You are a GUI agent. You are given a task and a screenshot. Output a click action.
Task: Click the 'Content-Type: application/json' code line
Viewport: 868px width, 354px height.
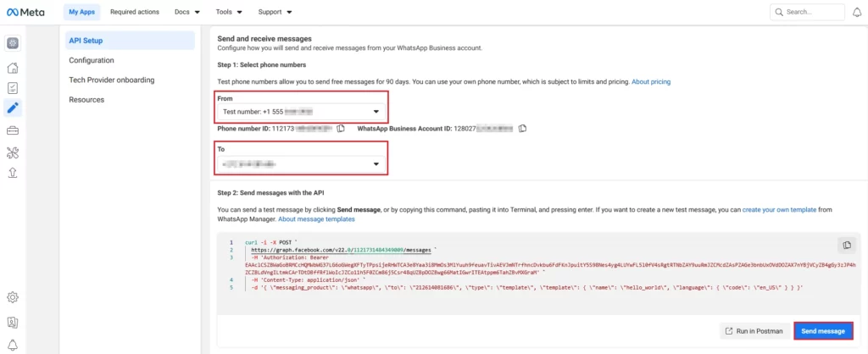pyautogui.click(x=310, y=280)
